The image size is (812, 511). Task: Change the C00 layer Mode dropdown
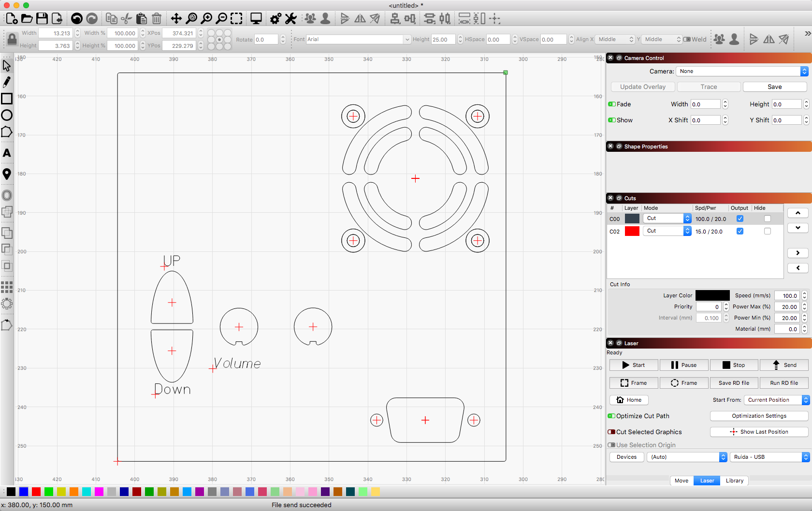click(x=667, y=219)
